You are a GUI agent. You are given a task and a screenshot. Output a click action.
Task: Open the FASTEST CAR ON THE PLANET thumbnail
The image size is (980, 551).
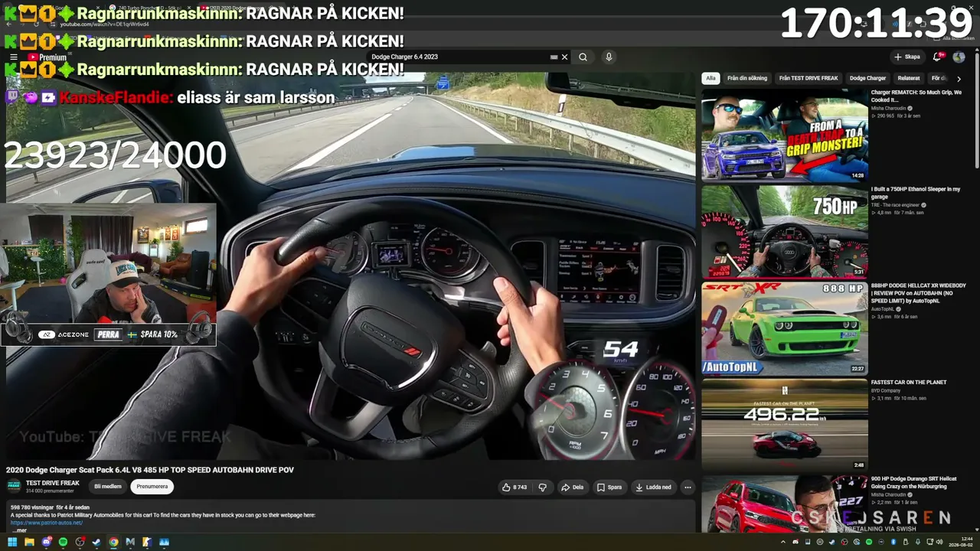785,425
